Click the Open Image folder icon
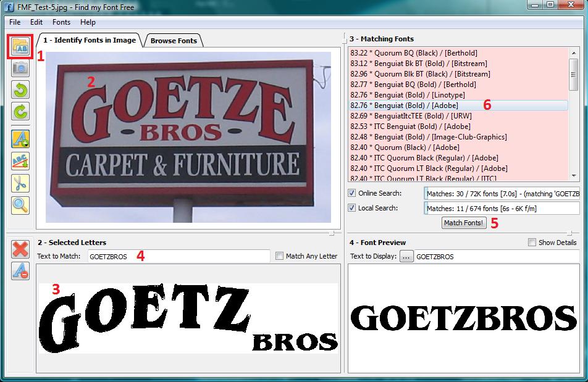 [x=20, y=47]
